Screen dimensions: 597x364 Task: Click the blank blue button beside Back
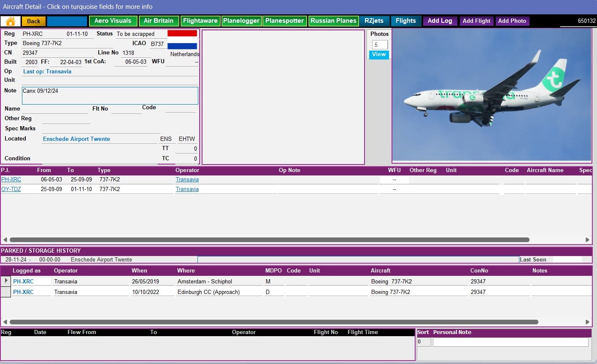tap(67, 21)
